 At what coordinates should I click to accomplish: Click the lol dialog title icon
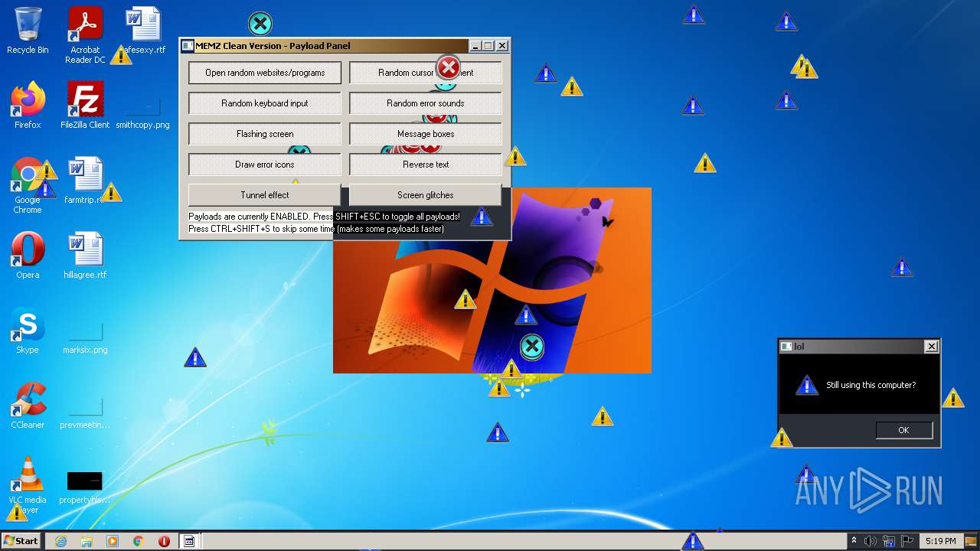pos(786,347)
